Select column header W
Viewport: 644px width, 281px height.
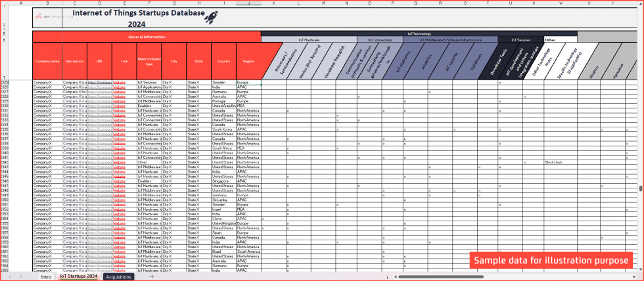pyautogui.click(x=561, y=3)
